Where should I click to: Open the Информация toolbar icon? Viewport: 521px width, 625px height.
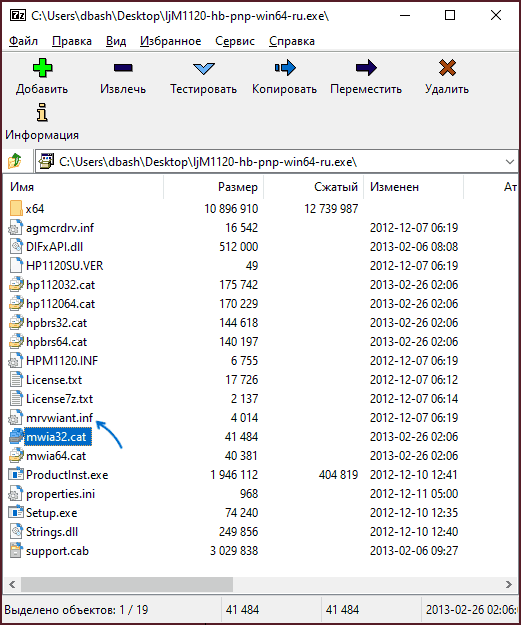(42, 112)
